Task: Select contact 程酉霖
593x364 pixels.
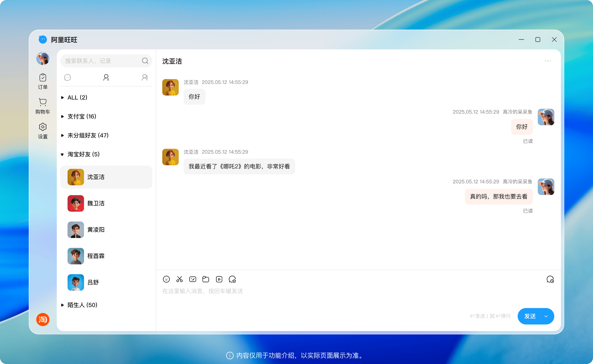Action: click(106, 256)
